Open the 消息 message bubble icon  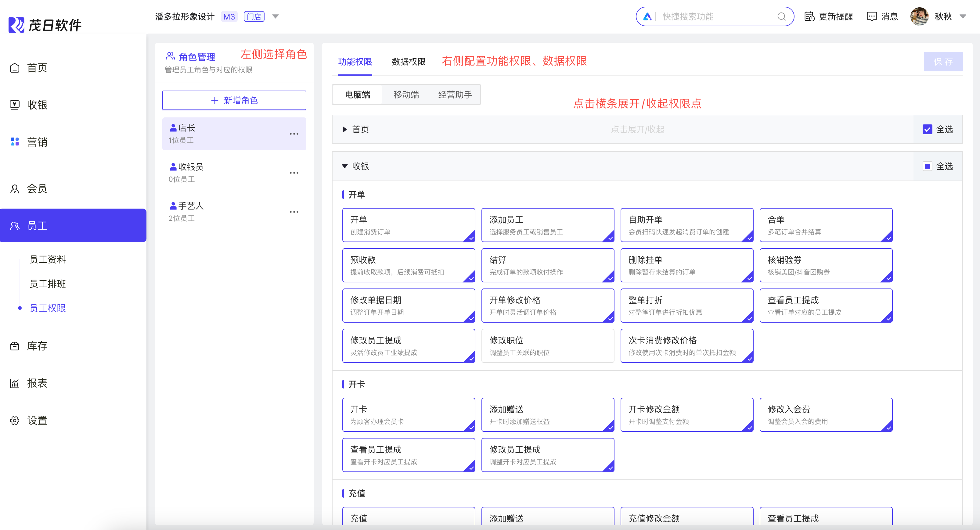[x=871, y=17]
